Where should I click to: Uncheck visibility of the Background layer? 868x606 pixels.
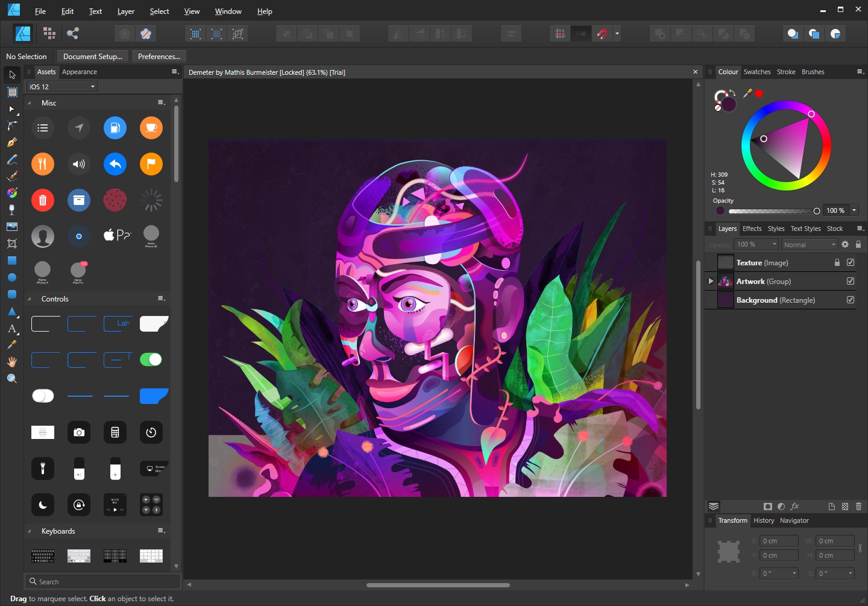tap(851, 300)
